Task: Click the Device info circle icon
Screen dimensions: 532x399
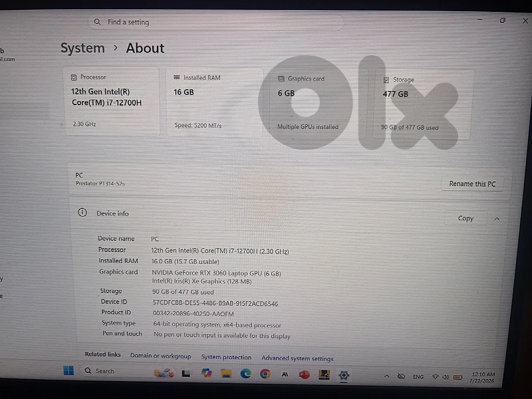Action: [82, 213]
